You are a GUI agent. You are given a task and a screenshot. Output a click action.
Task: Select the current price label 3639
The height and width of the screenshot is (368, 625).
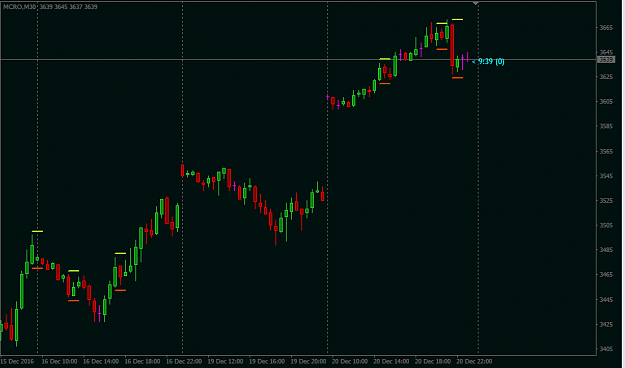coord(606,60)
